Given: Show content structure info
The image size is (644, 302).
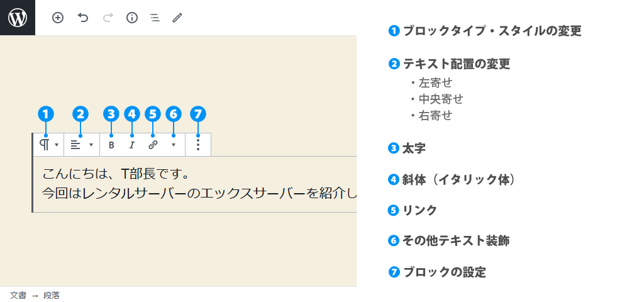Looking at the screenshot, I should pos(132,18).
